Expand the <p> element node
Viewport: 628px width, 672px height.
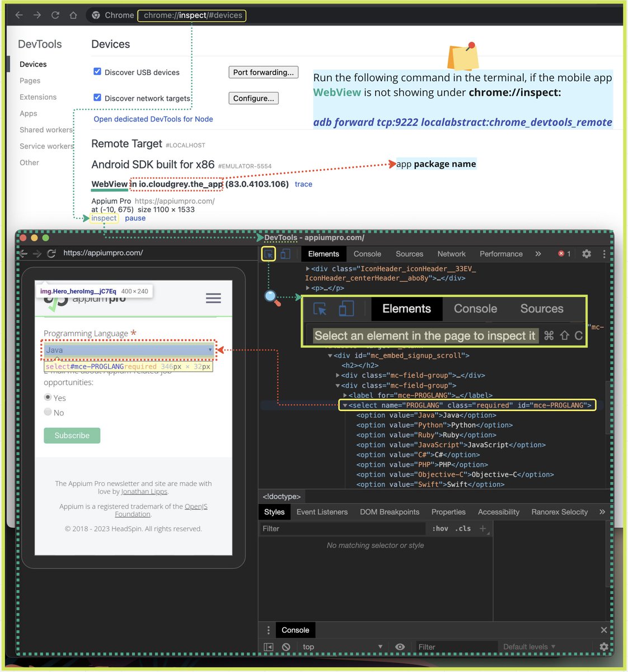(x=308, y=288)
